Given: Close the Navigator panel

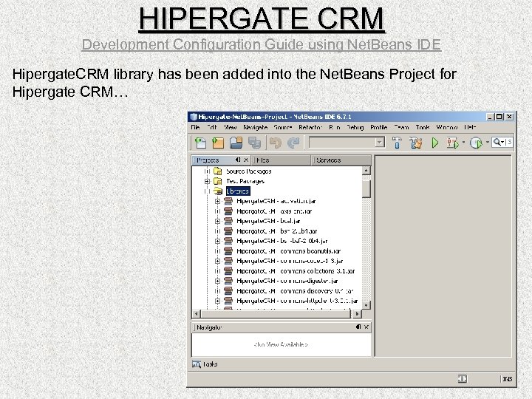Looking at the screenshot, I should click(x=366, y=327).
